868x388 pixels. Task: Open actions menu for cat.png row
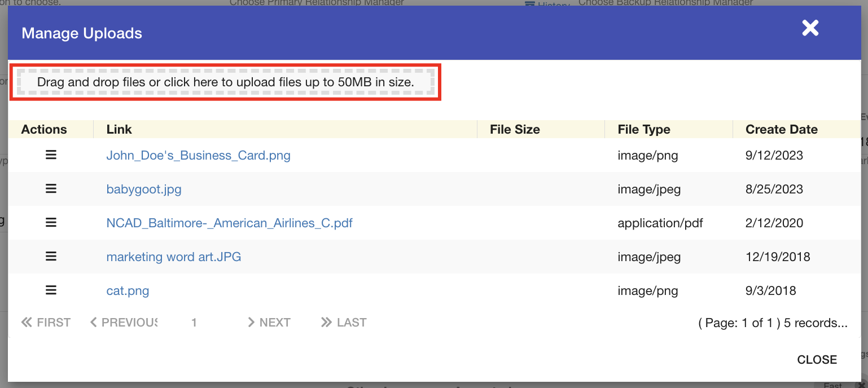[51, 290]
